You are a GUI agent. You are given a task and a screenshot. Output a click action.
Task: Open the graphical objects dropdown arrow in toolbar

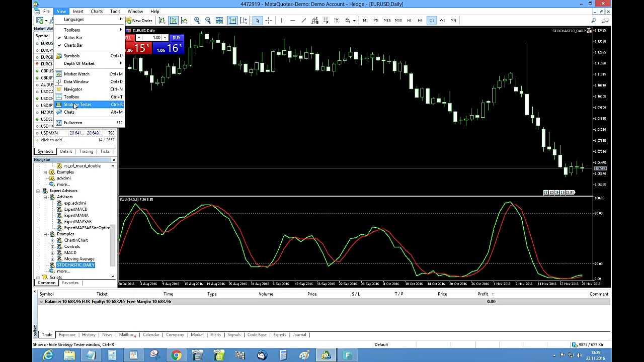click(x=354, y=21)
